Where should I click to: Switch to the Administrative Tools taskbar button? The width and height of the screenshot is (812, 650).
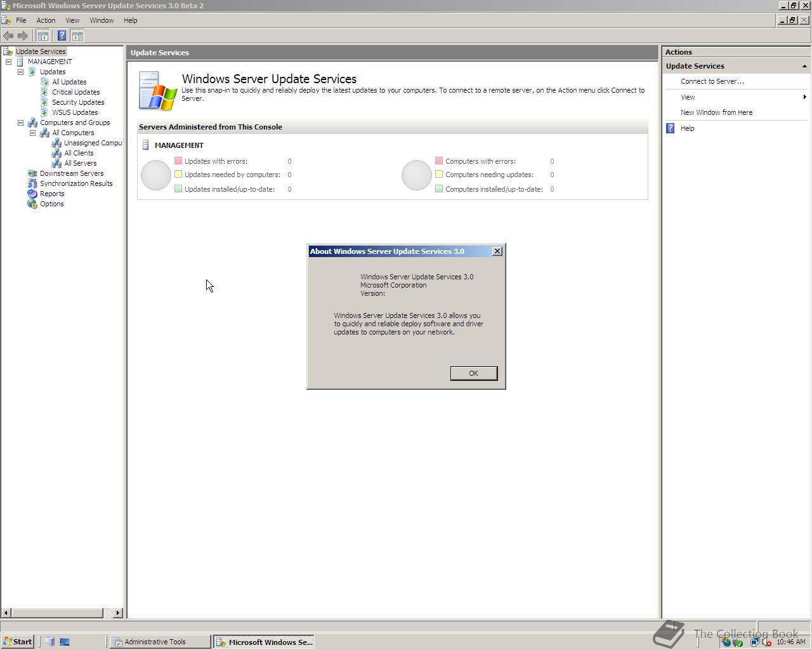click(x=160, y=642)
